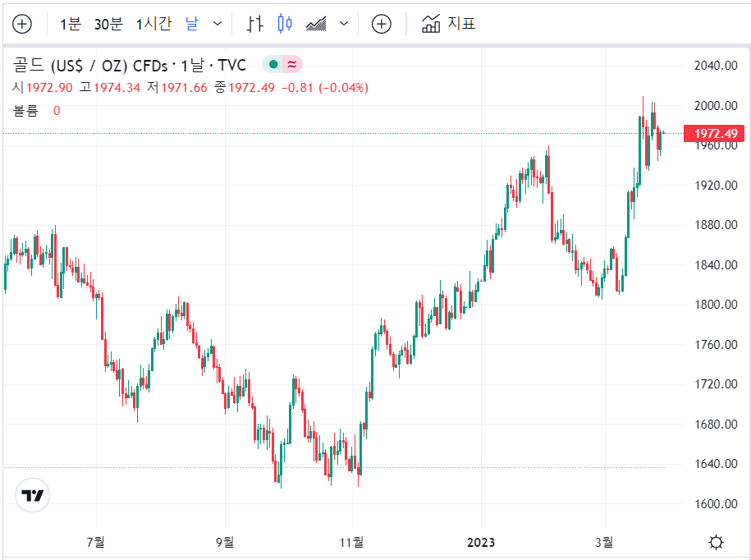Click the 9월 time axis label
Image resolution: width=751 pixels, height=560 pixels.
(x=225, y=542)
